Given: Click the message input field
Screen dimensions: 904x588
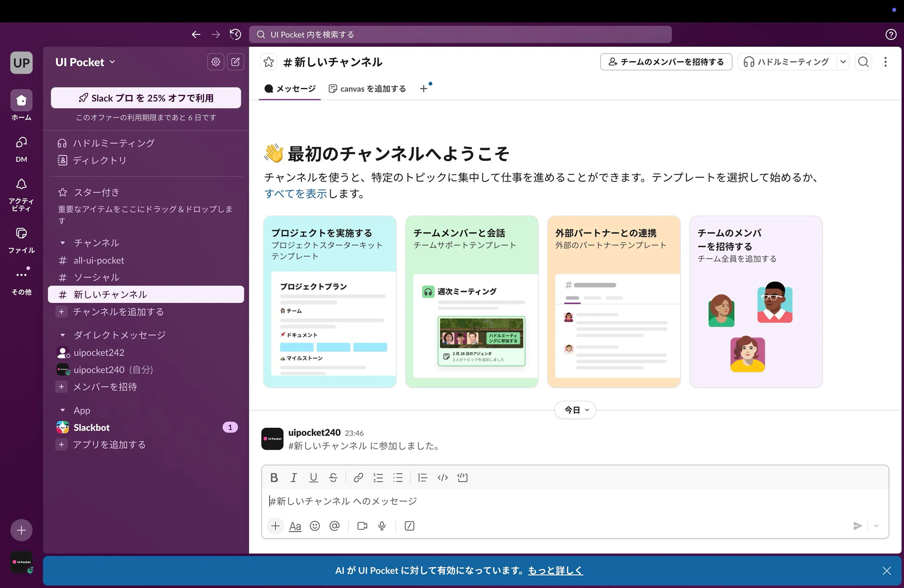Looking at the screenshot, I should click(575, 501).
